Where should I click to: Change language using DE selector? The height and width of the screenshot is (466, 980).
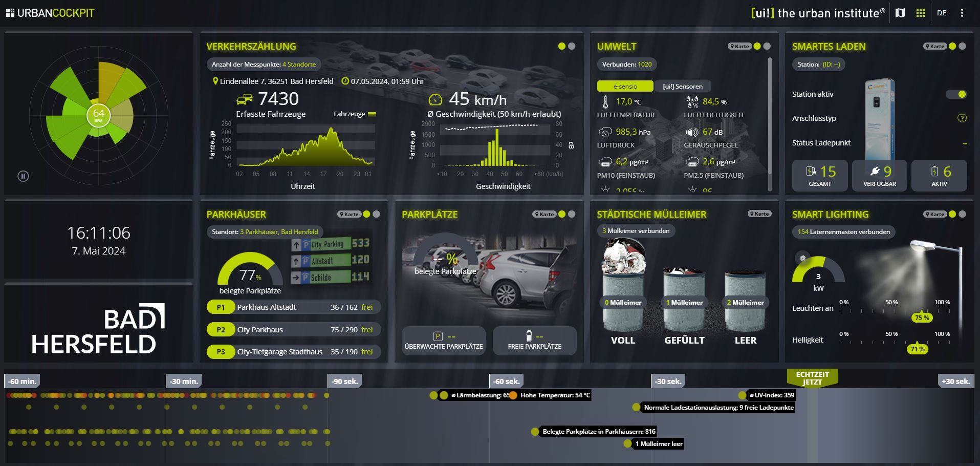pyautogui.click(x=942, y=13)
